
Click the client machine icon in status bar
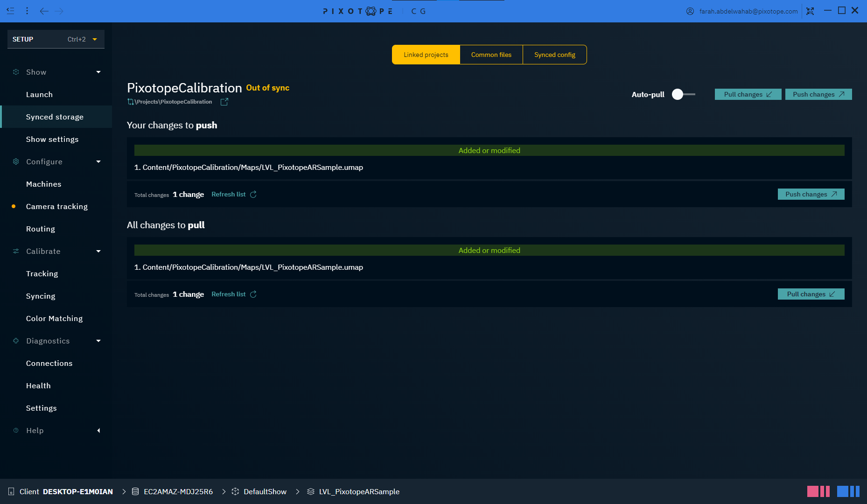[11, 491]
